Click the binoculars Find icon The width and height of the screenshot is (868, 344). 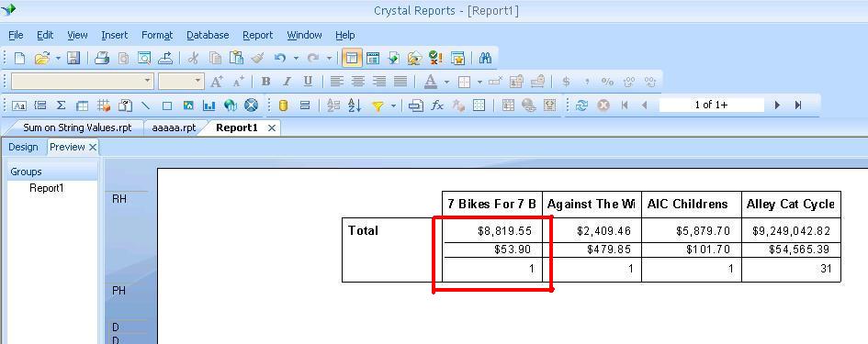(x=486, y=58)
